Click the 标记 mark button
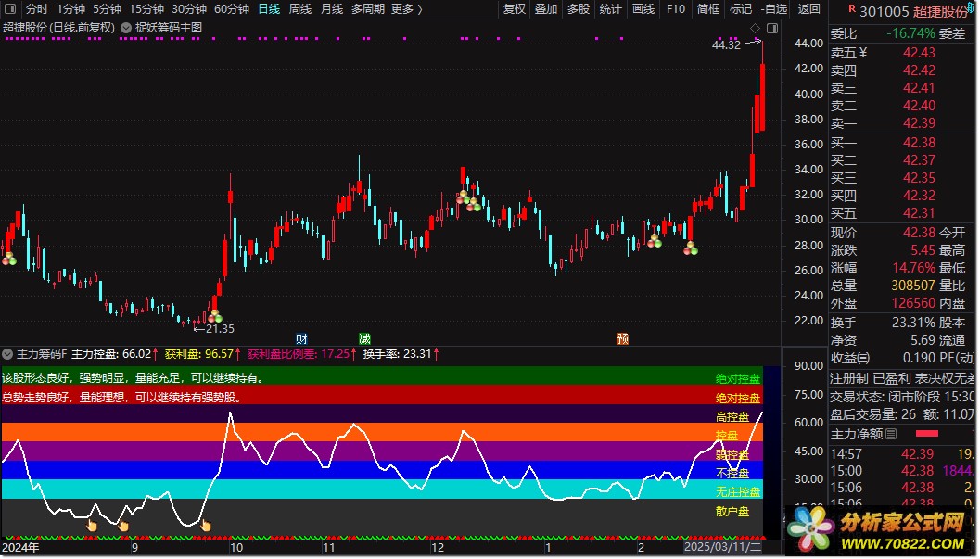The width and height of the screenshot is (980, 559). pos(741,8)
